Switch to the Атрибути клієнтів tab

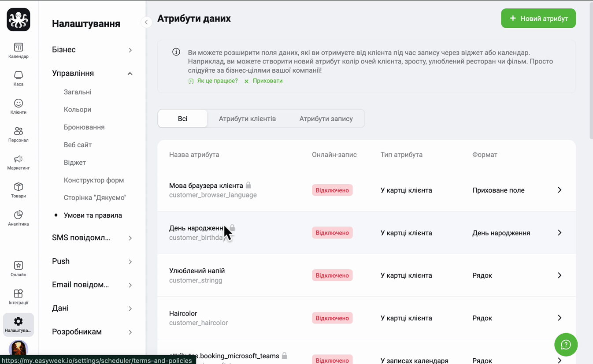[x=247, y=119]
